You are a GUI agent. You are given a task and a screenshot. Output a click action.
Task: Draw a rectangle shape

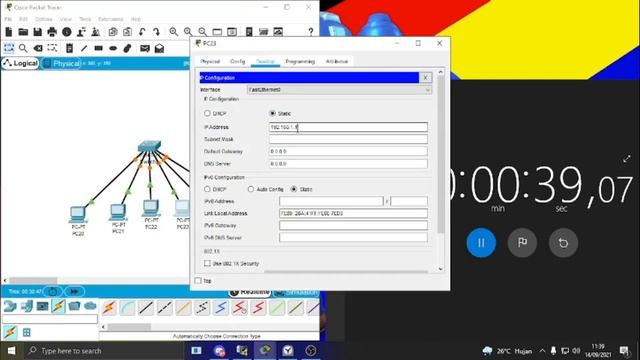pyautogui.click(x=98, y=48)
